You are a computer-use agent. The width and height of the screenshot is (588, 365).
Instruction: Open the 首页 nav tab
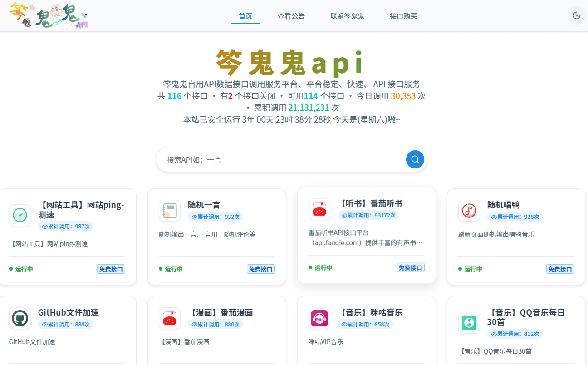pos(245,16)
